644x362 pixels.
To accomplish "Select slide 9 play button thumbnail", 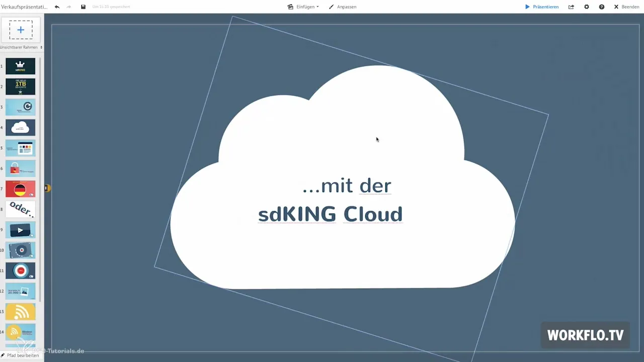I will (21, 230).
